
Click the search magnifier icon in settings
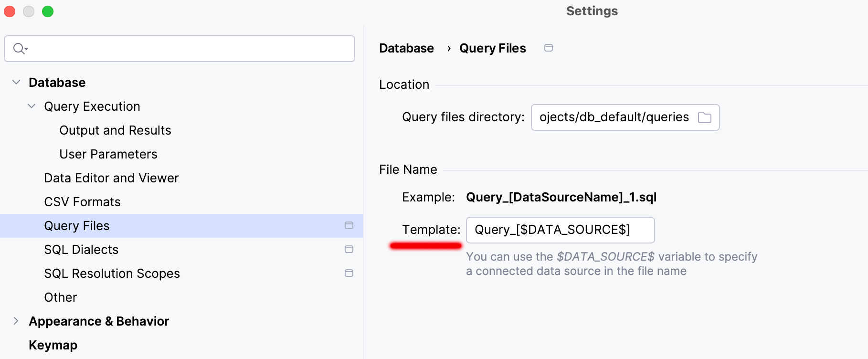point(20,49)
